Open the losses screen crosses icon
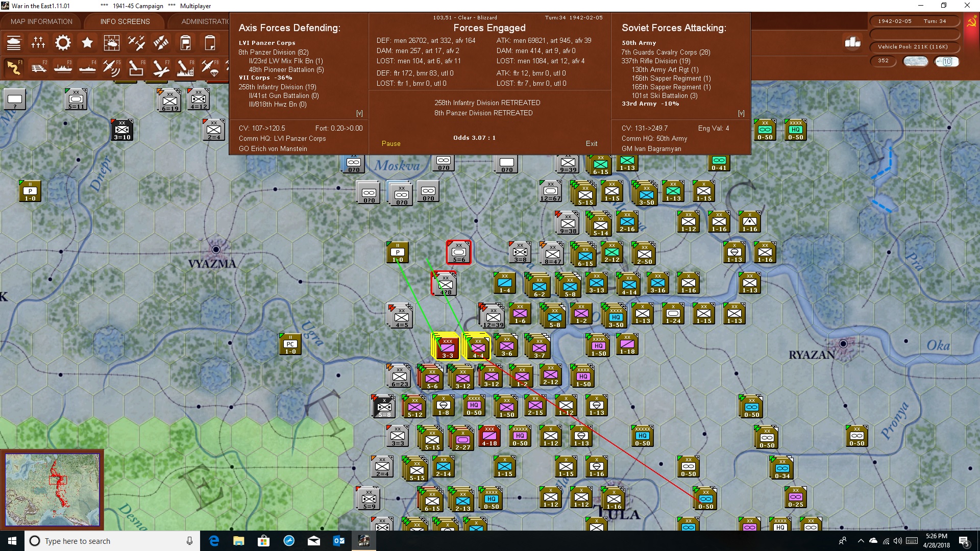The image size is (980, 551). pos(38,43)
